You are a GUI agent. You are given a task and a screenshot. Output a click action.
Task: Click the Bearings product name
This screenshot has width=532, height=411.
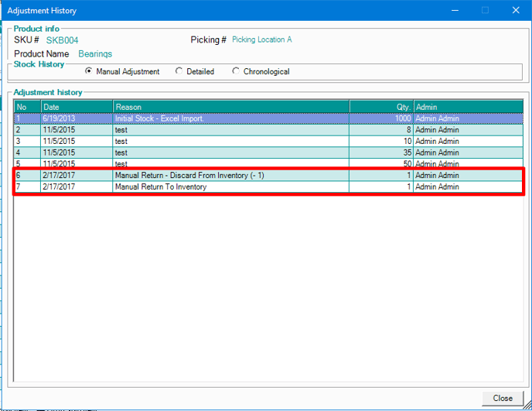pos(95,54)
